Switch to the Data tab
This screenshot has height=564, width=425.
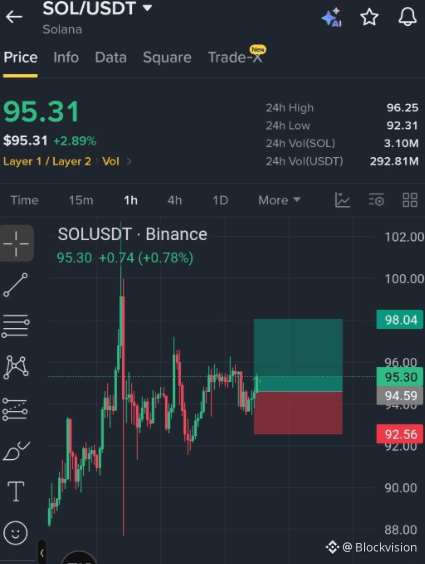coord(111,58)
